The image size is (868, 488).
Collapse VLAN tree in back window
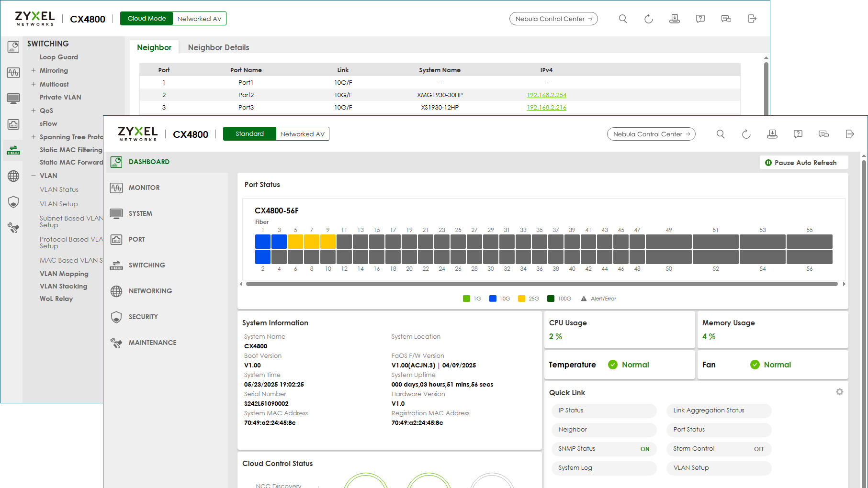pos(34,176)
